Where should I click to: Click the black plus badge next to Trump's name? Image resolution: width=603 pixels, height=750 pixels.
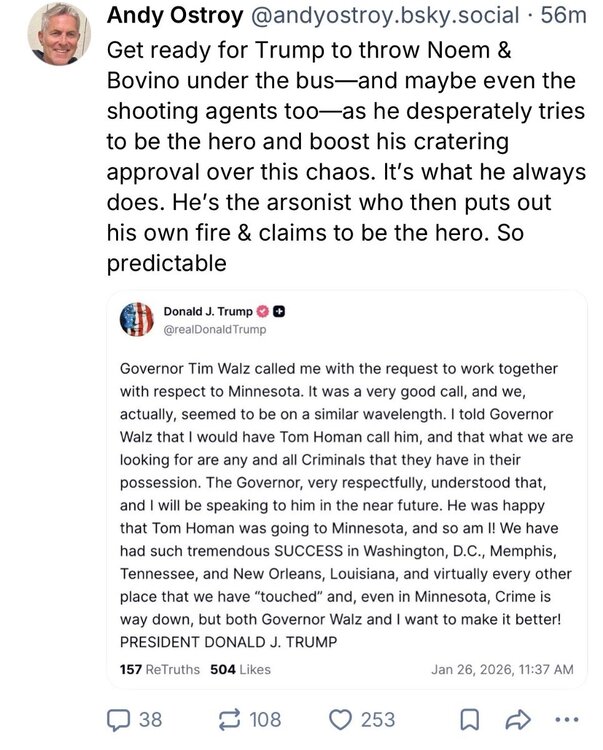click(280, 312)
